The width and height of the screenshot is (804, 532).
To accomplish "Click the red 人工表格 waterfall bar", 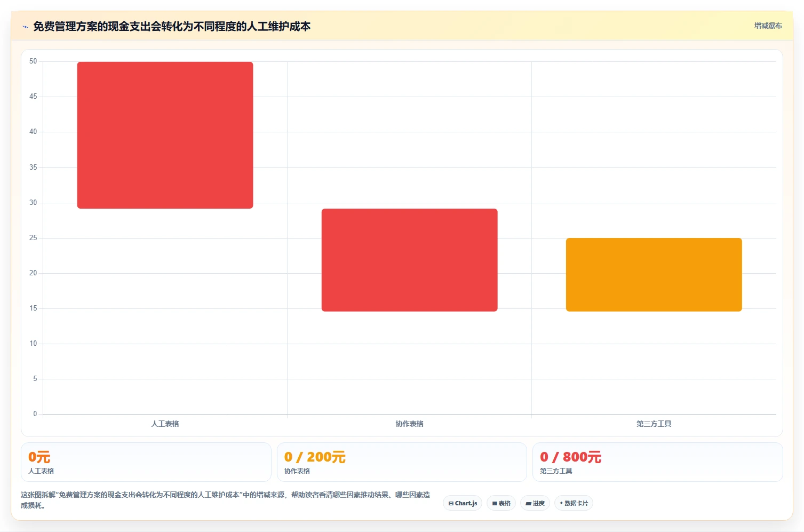I will pyautogui.click(x=165, y=135).
